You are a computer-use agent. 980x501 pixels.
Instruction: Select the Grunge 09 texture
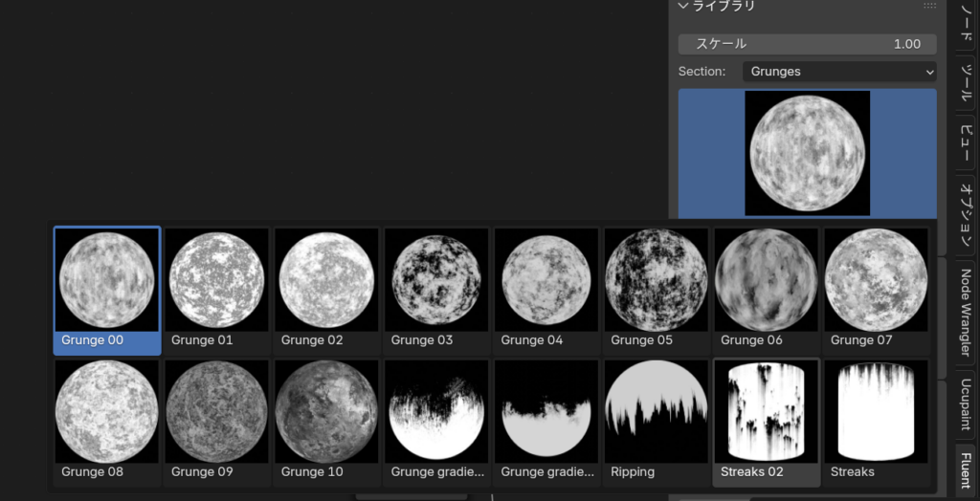pos(216,412)
